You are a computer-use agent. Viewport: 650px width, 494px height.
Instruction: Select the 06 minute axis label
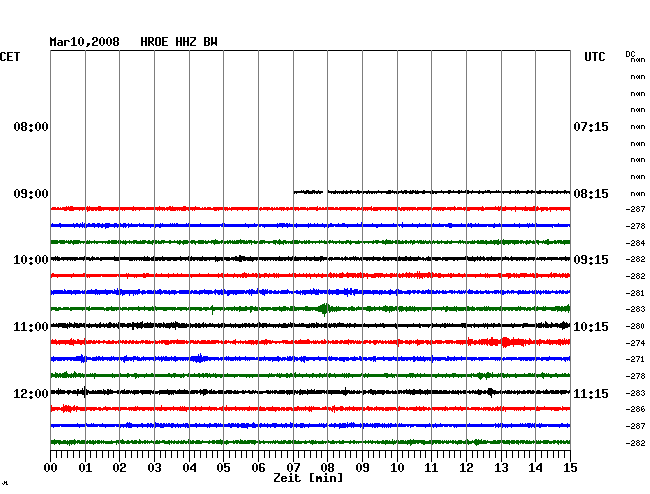[x=258, y=467]
